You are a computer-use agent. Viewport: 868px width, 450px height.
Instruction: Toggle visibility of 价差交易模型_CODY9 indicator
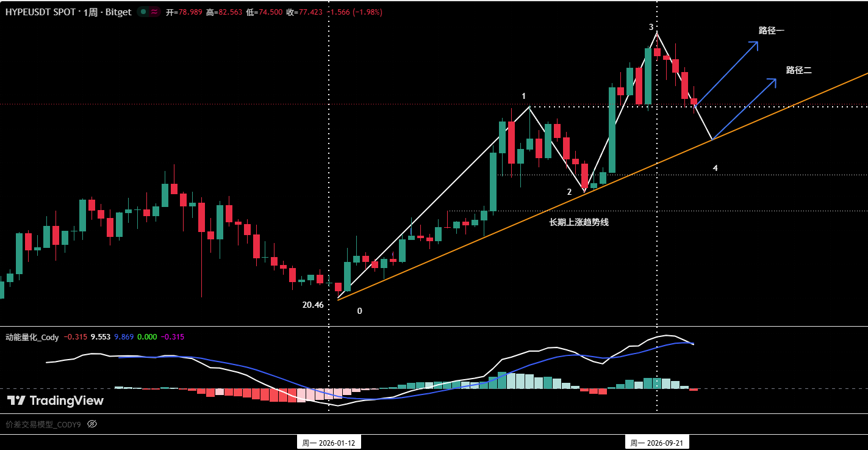click(x=92, y=424)
